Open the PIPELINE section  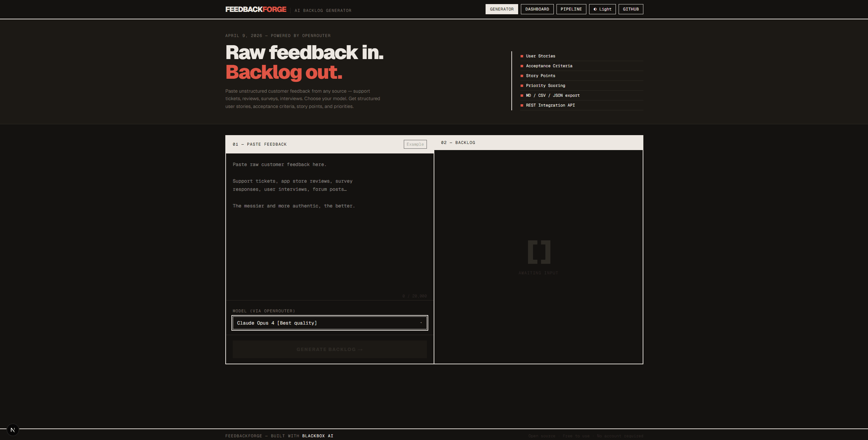pos(571,9)
